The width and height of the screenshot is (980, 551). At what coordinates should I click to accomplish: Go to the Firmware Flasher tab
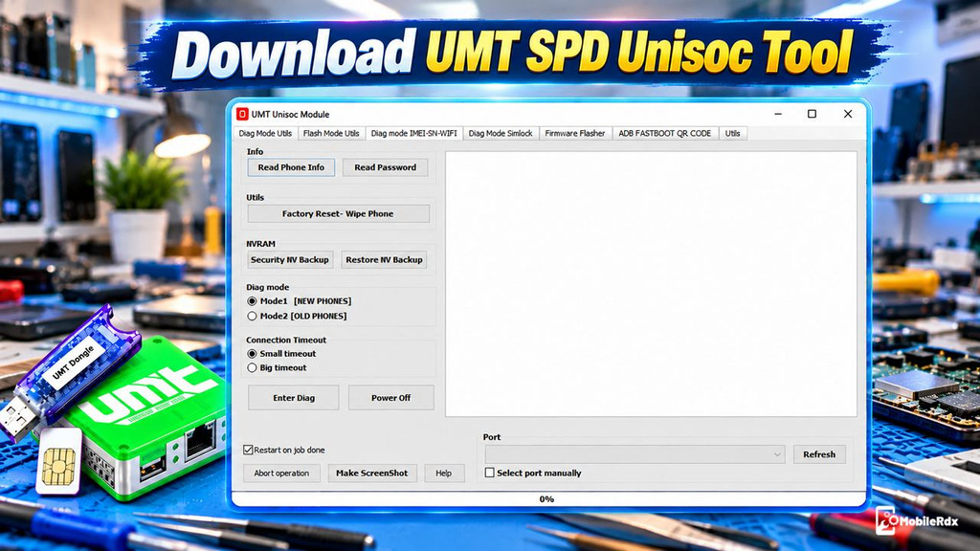(575, 133)
